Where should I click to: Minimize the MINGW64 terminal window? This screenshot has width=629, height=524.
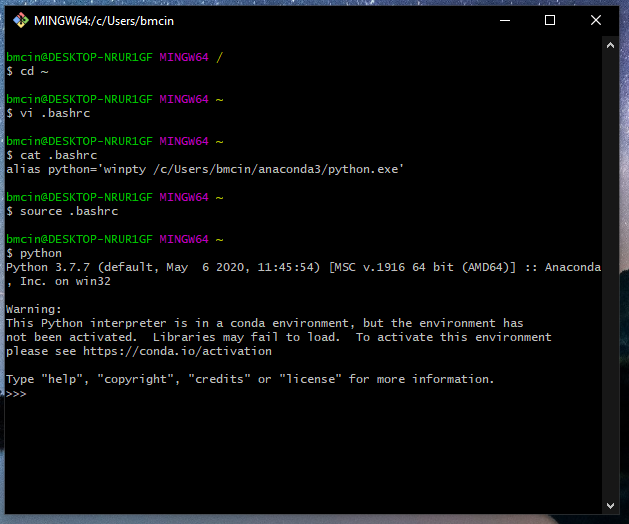(x=504, y=20)
